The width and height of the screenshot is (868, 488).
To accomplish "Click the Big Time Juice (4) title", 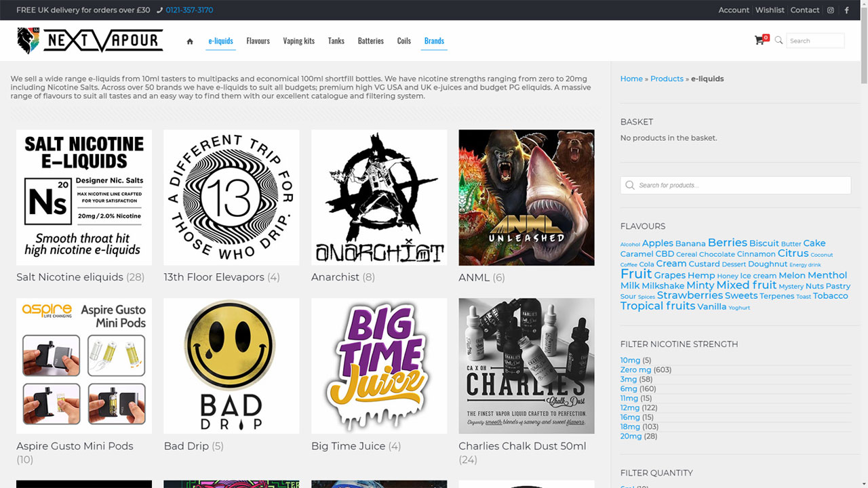I will coord(356,446).
